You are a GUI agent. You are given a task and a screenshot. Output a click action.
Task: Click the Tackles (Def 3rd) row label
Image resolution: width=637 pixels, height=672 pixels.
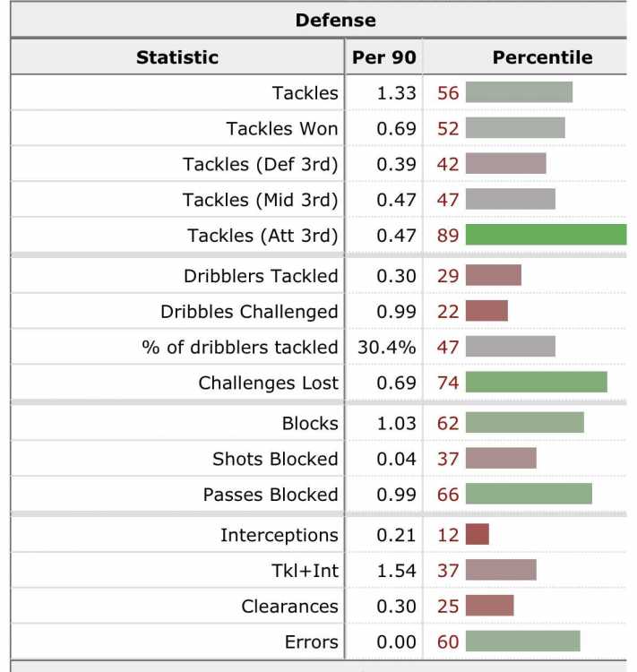pos(260,164)
